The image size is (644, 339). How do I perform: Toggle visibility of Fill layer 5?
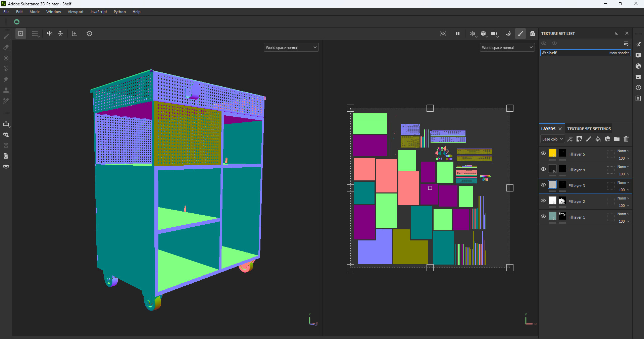(543, 153)
